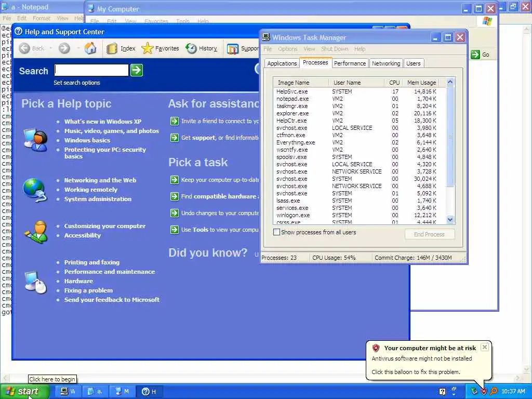
Task: Open the Index in Help Center toolbar
Action: coord(121,48)
